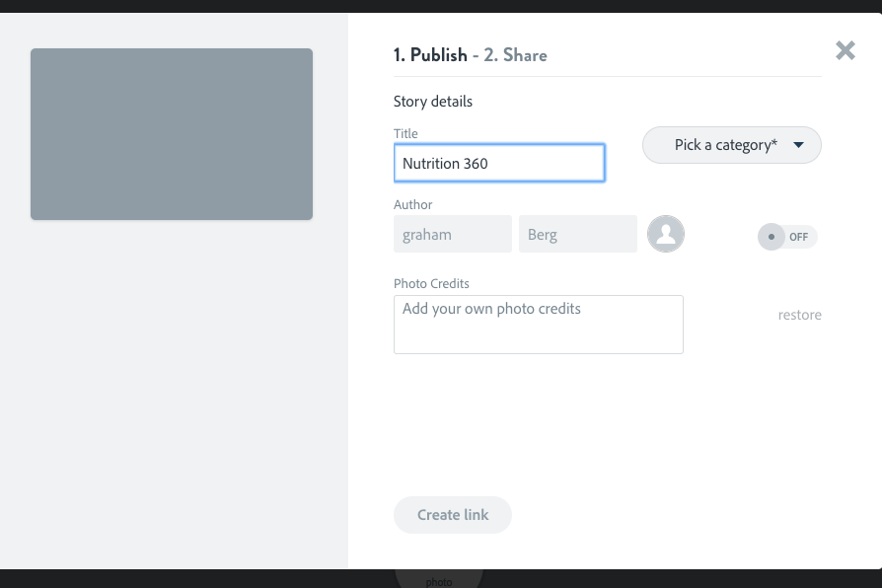The height and width of the screenshot is (588, 882).
Task: Click the Photo Credits text area
Action: tap(539, 325)
